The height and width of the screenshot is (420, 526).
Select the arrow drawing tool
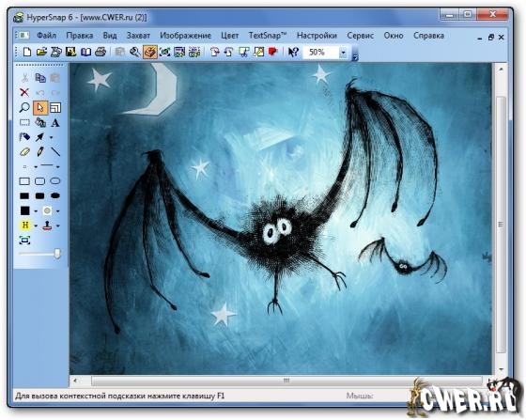coord(39,137)
